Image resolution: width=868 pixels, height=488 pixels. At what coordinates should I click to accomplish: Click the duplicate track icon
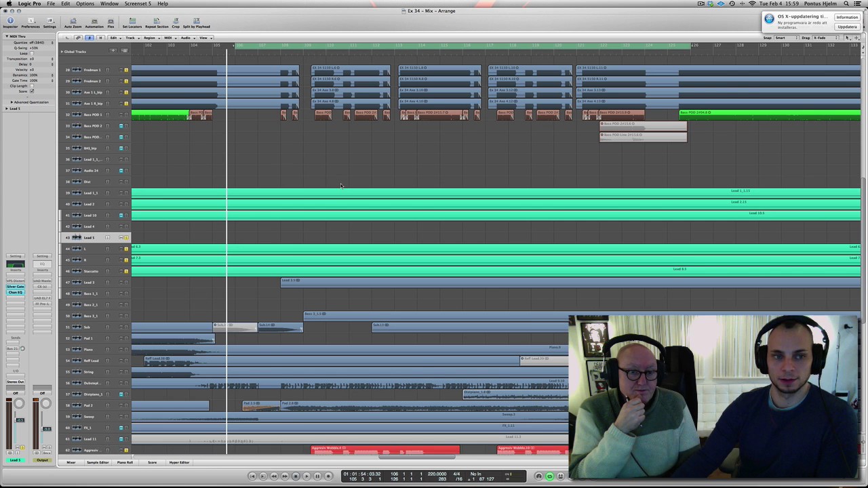click(124, 51)
